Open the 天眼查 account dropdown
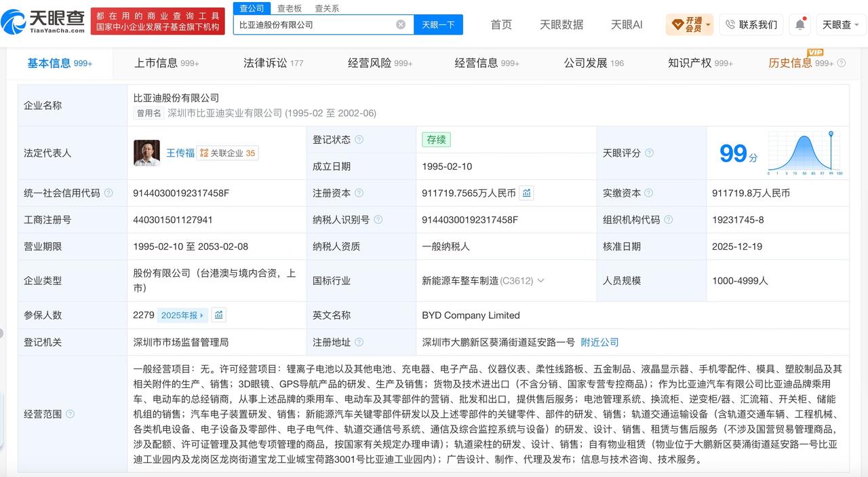This screenshot has height=477, width=868. tap(842, 24)
